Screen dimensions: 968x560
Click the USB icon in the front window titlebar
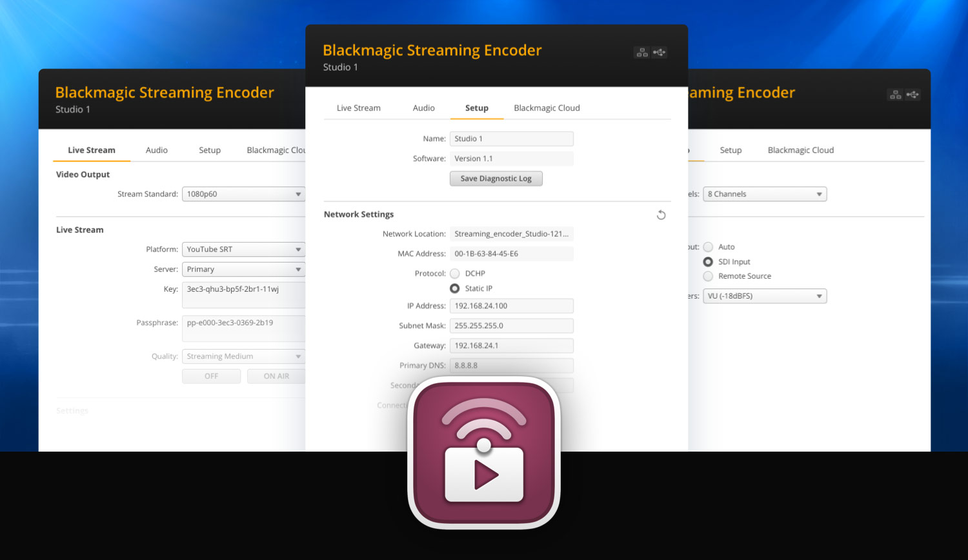660,52
